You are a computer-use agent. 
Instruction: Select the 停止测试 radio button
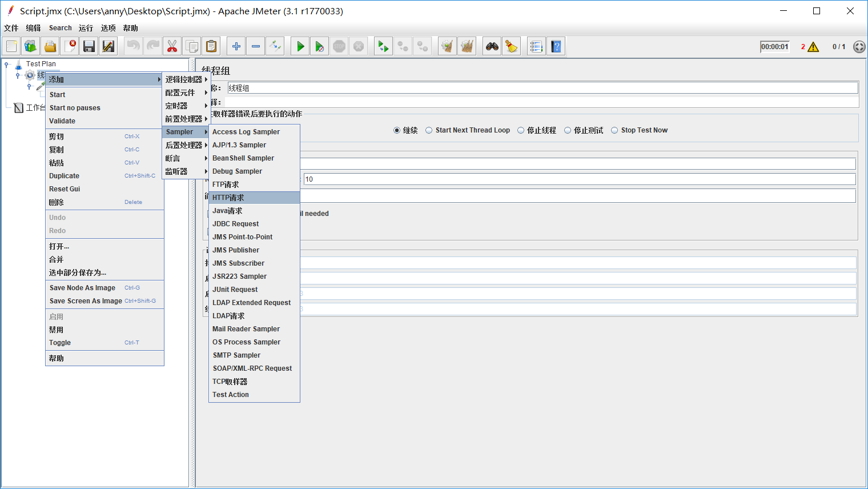pos(568,130)
